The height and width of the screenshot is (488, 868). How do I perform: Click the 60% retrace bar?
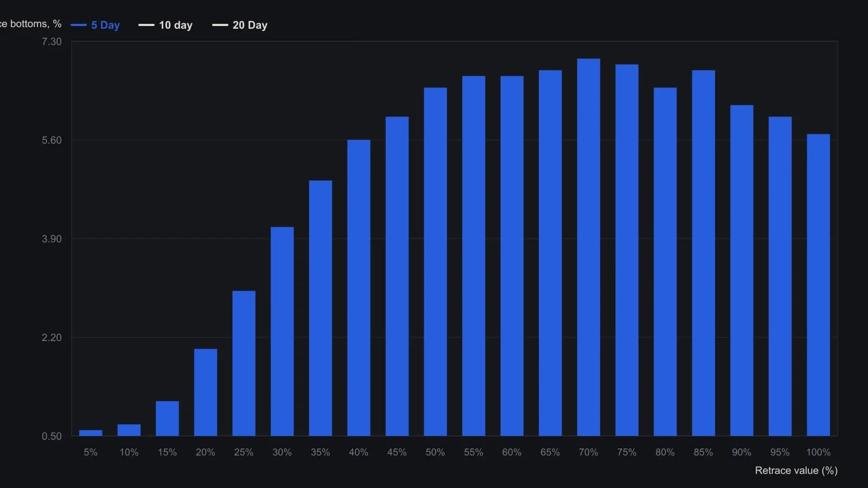pos(512,256)
